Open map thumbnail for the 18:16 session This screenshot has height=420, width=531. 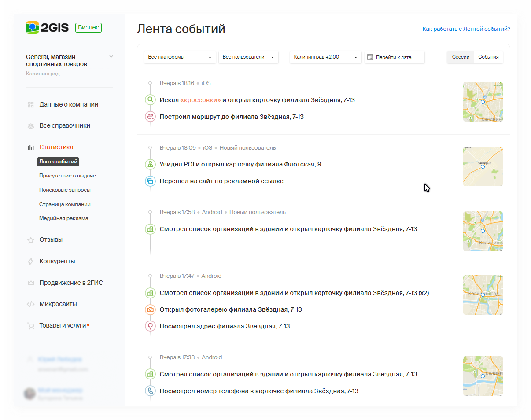point(483,102)
